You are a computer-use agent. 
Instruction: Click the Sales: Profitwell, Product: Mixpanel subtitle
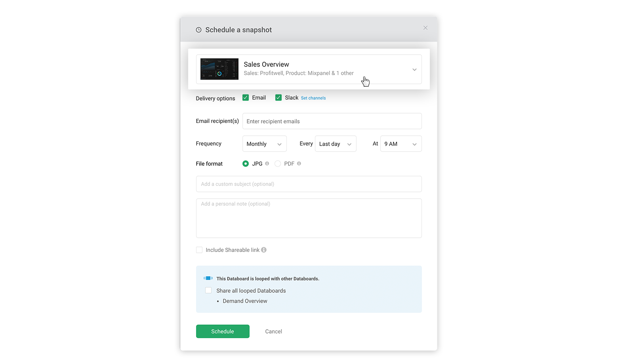[299, 73]
